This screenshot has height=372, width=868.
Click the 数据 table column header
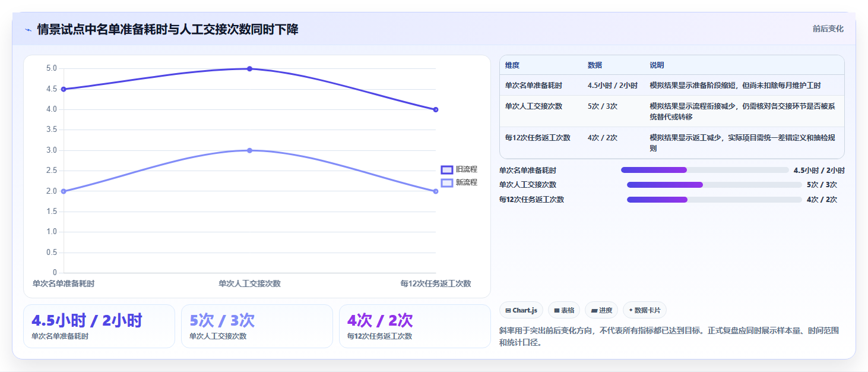(595, 65)
